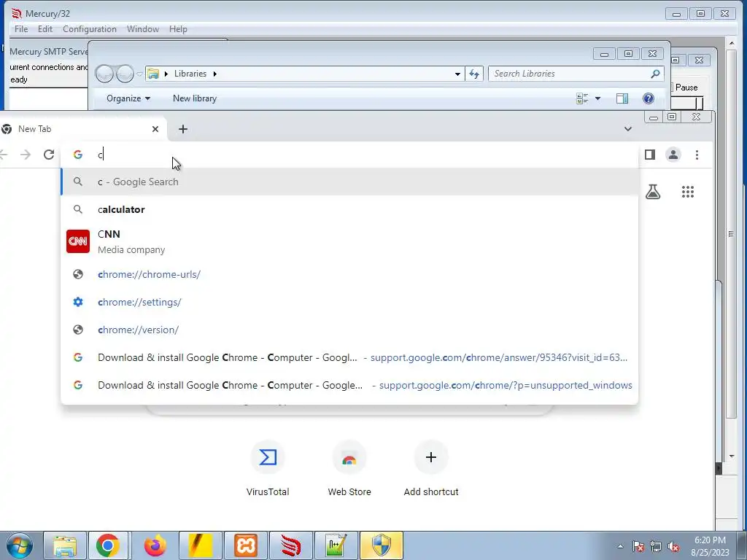747x560 pixels.
Task: Click New library in Explorer
Action: coord(194,98)
